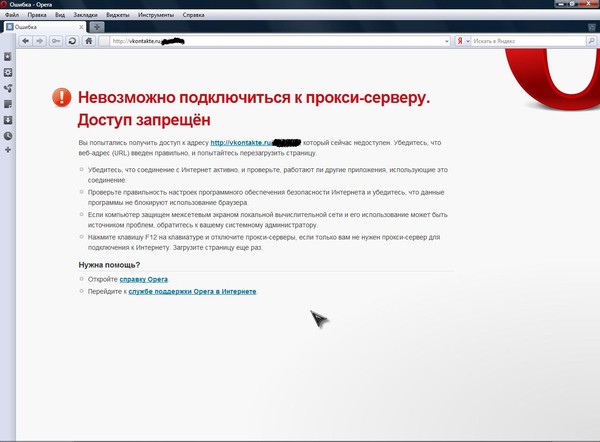Open the closed tabs trash icon
Viewport: 600px width, 442px height.
coord(592,27)
